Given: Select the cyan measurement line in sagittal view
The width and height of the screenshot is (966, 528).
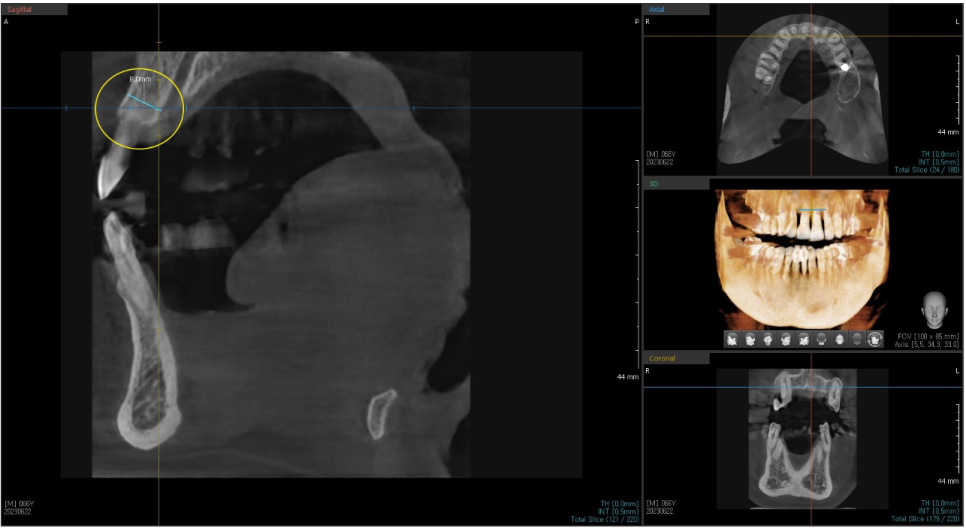Looking at the screenshot, I should [142, 101].
